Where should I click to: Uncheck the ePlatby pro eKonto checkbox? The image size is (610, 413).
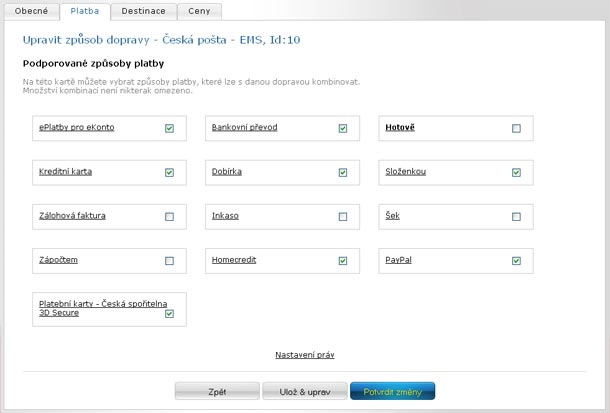pyautogui.click(x=169, y=128)
